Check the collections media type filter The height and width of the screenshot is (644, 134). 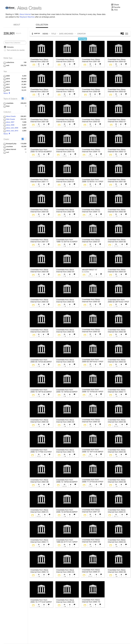point(4,63)
